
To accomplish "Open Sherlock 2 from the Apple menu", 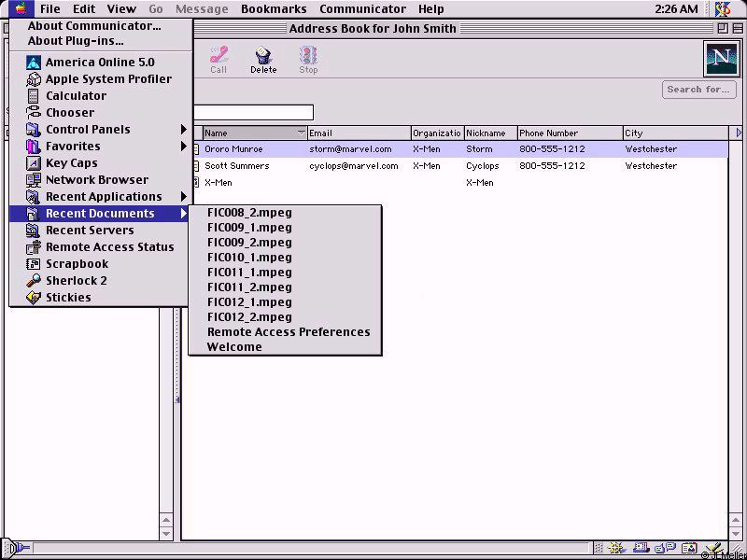I will click(x=76, y=281).
